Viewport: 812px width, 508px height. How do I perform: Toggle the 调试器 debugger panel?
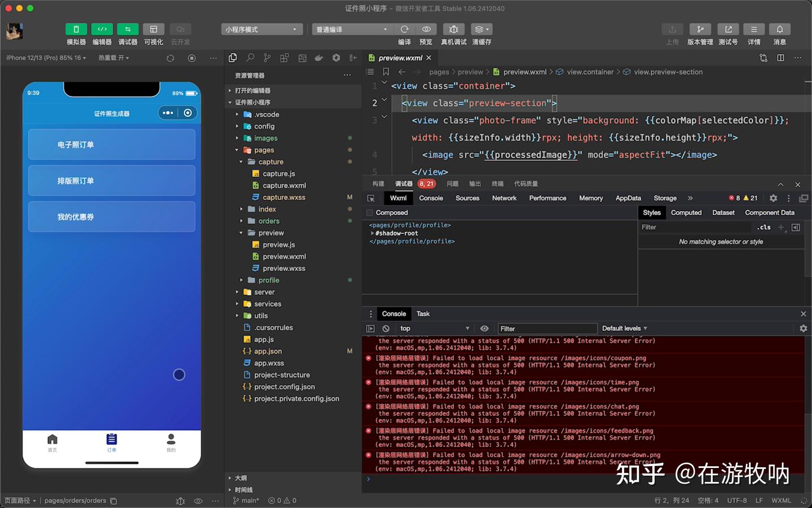(x=127, y=29)
